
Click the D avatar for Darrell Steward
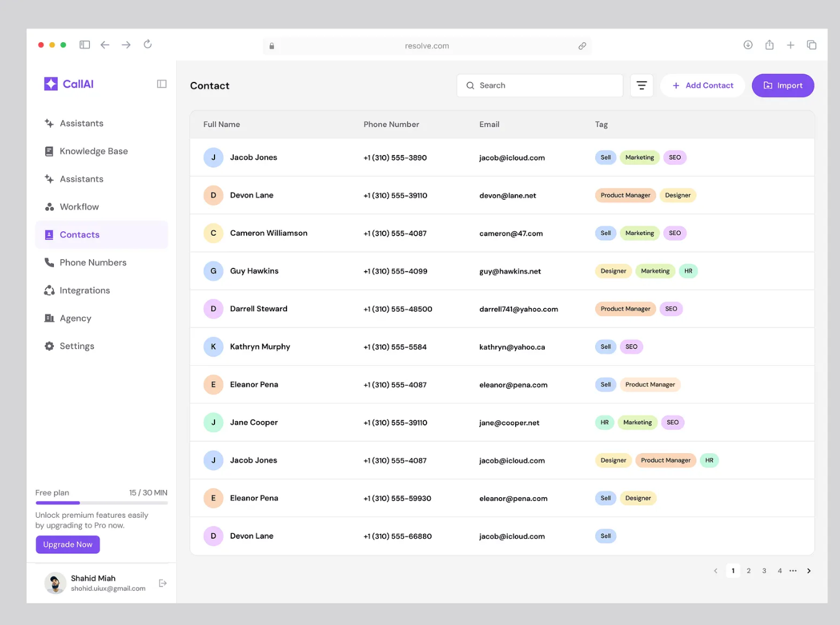pyautogui.click(x=213, y=309)
